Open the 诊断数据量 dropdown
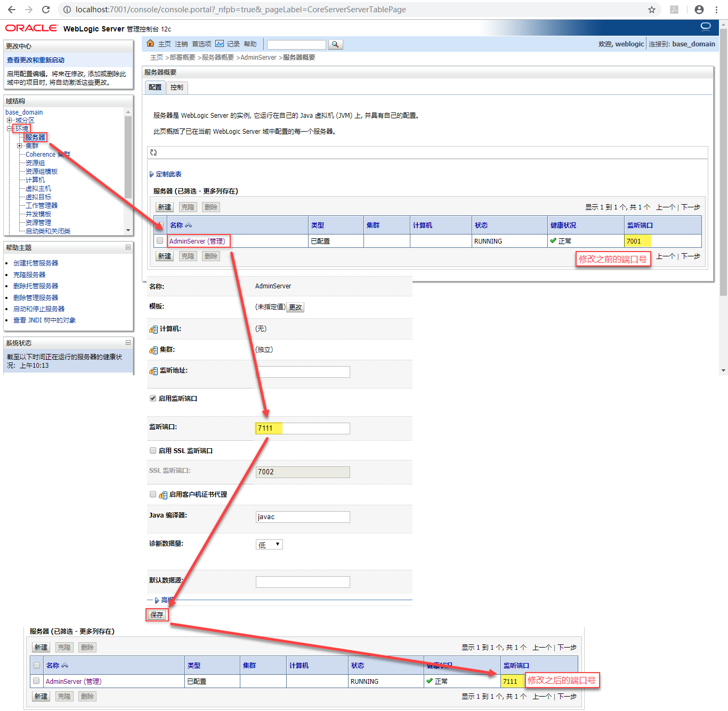The width and height of the screenshot is (728, 711). (x=269, y=545)
